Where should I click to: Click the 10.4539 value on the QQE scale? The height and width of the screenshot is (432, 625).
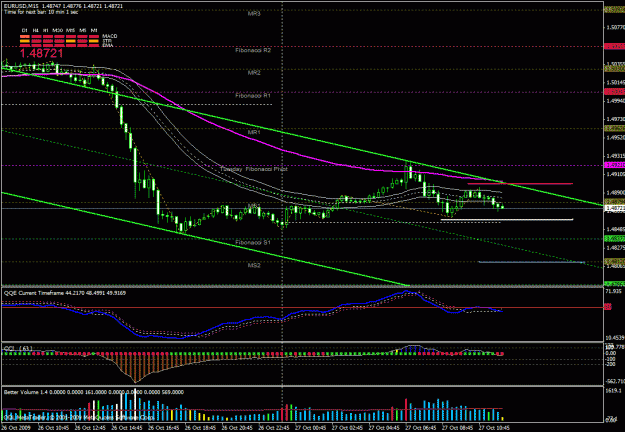614,338
